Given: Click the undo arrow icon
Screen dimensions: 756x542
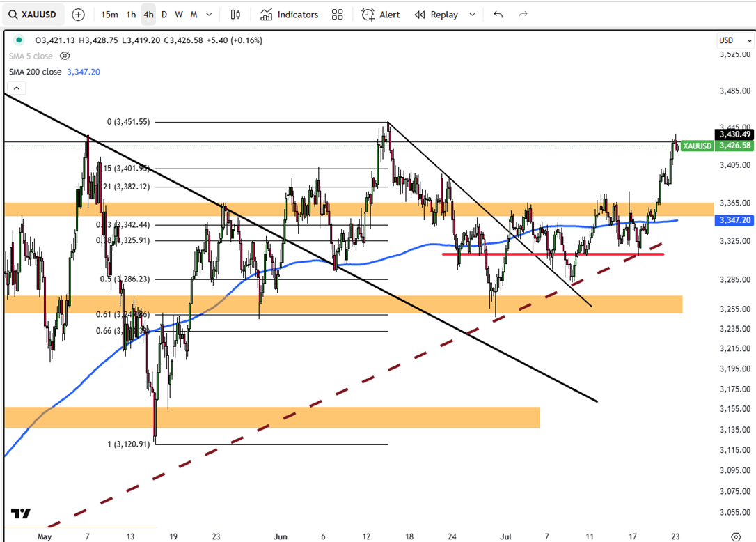Looking at the screenshot, I should point(498,15).
